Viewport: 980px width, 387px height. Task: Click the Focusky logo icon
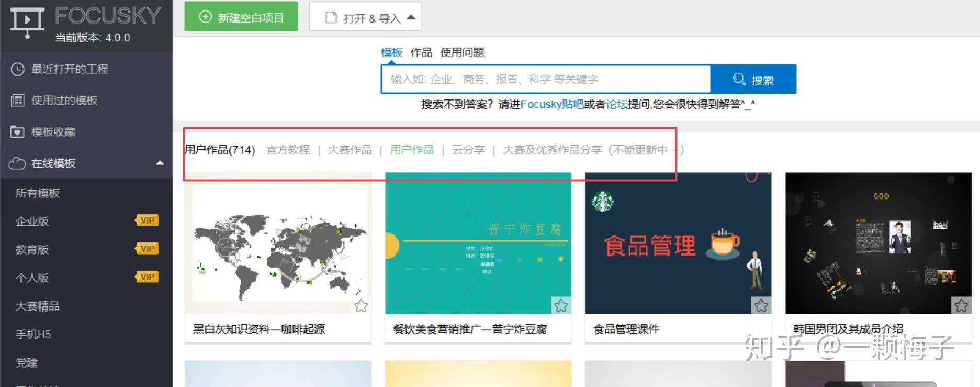point(27,22)
